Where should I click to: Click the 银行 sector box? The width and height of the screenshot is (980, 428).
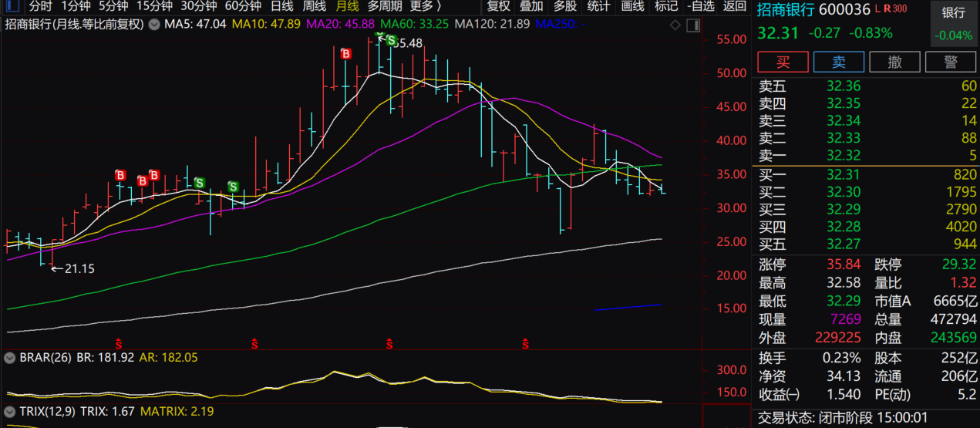click(x=954, y=24)
